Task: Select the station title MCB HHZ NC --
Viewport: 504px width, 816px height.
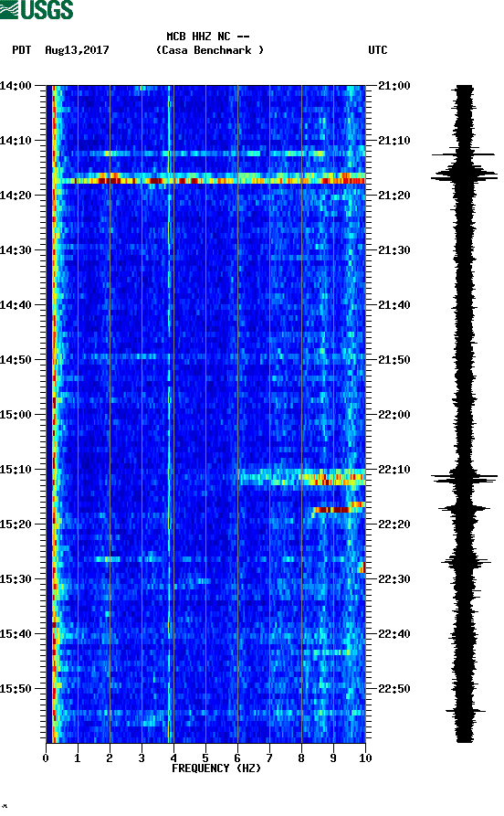Action: 208,37
